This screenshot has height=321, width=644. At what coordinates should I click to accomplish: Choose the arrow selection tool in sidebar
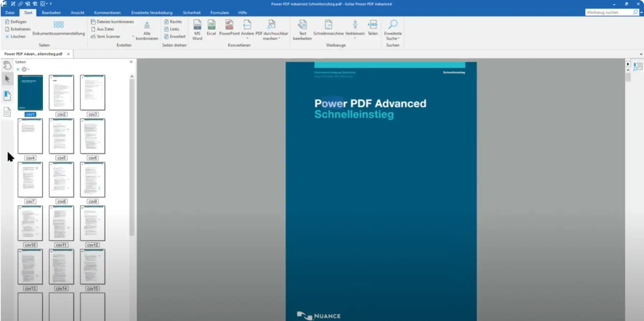(x=7, y=79)
